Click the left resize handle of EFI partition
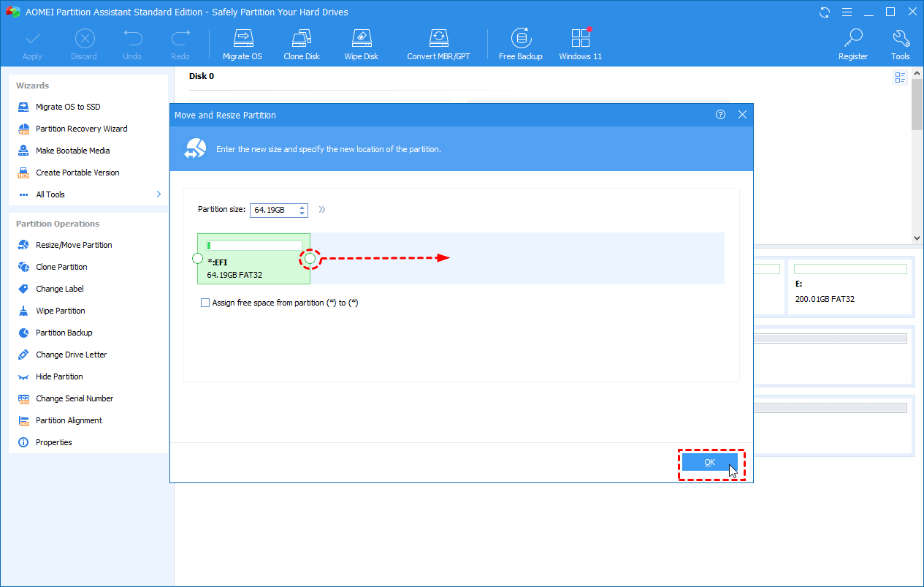924x587 pixels. 197,258
